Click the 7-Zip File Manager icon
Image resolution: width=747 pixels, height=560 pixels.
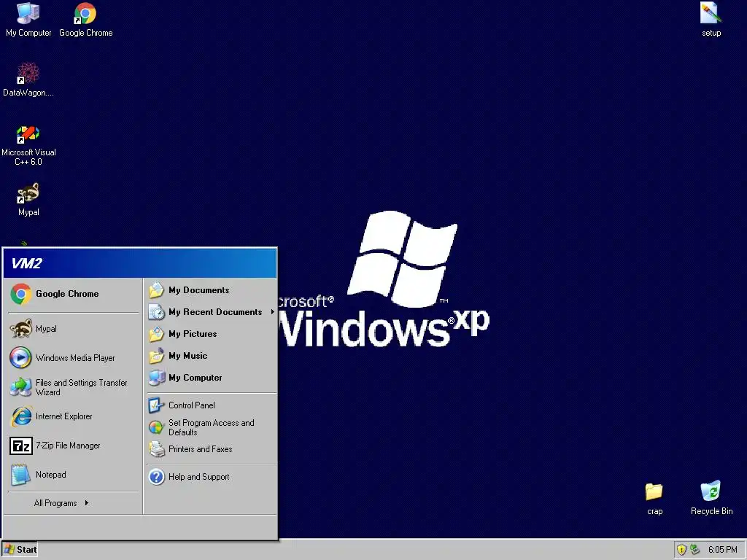(21, 446)
